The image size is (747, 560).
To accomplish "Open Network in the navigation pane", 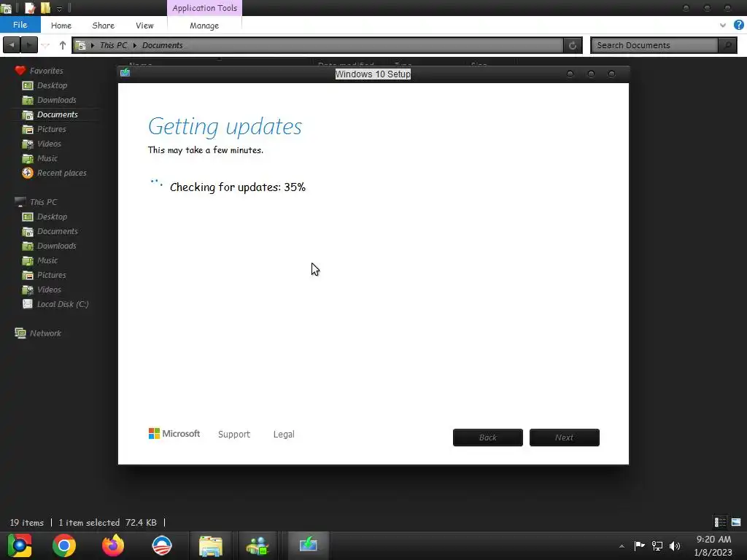I will (x=45, y=333).
